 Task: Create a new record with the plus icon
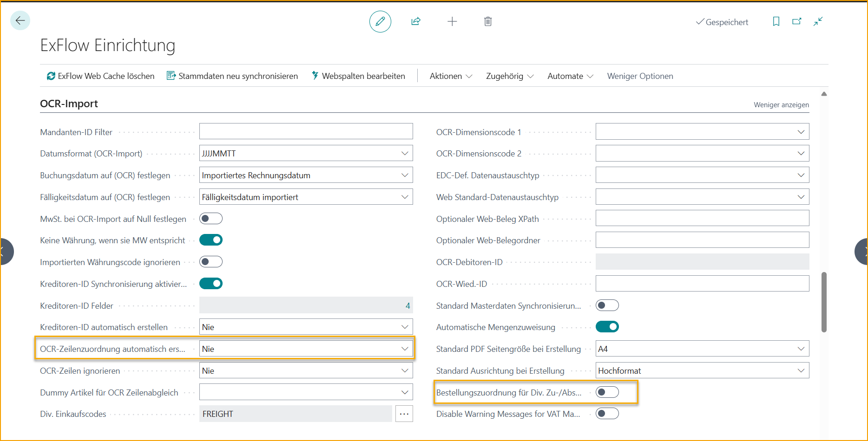[452, 21]
